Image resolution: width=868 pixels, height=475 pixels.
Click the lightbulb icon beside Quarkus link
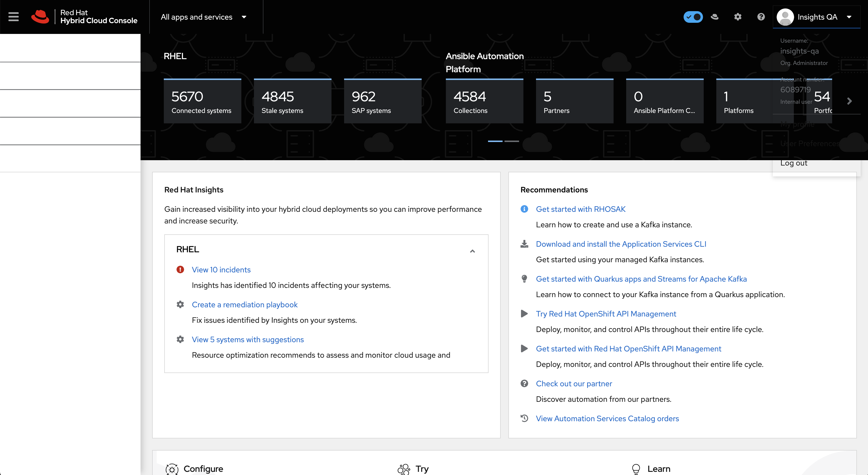(x=524, y=279)
